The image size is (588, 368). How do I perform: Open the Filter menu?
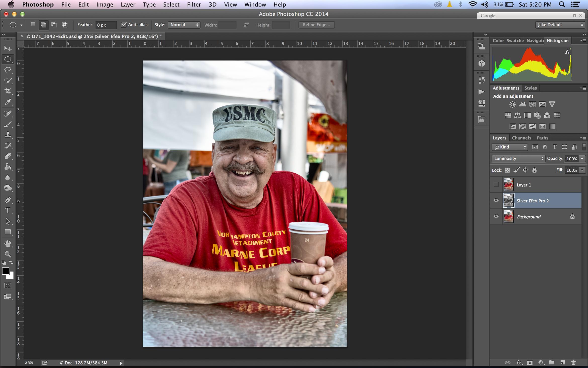pos(194,5)
